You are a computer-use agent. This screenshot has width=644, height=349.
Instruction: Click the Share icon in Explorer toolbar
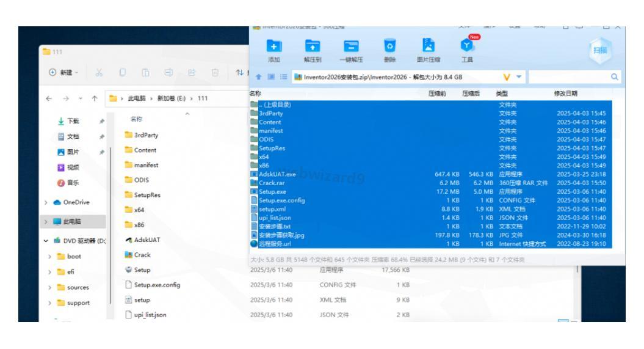click(192, 73)
